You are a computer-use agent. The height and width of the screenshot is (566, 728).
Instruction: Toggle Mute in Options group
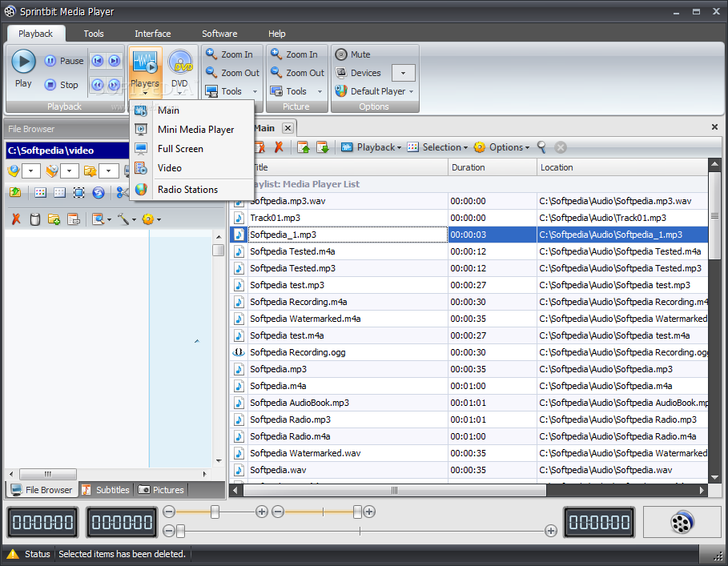pos(353,54)
